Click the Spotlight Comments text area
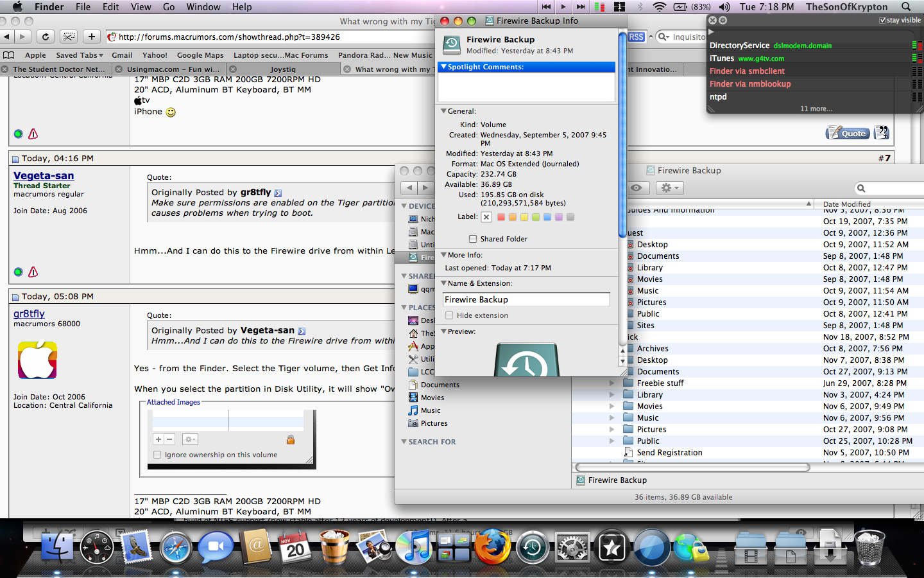The height and width of the screenshot is (578, 924). [526, 87]
